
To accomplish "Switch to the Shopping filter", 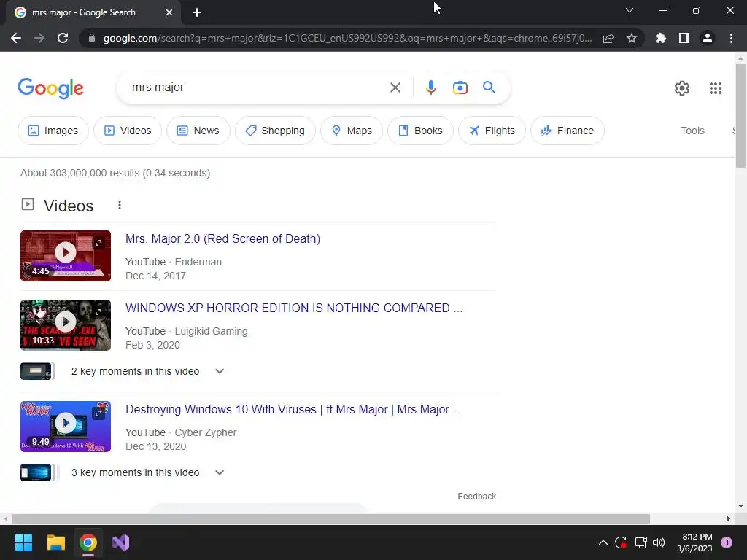I will [275, 131].
